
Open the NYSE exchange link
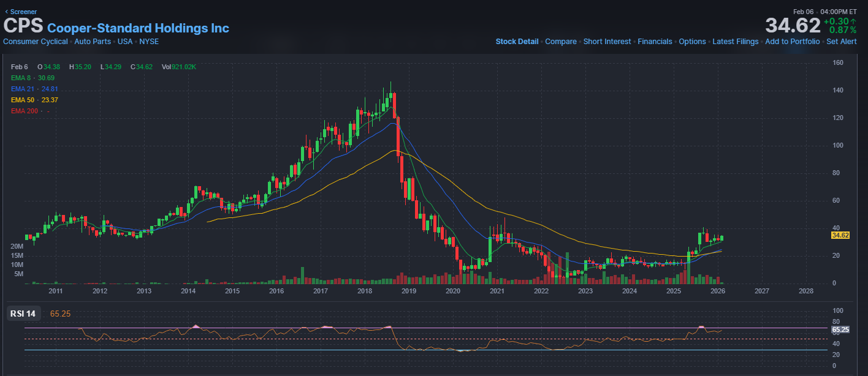[x=148, y=42]
